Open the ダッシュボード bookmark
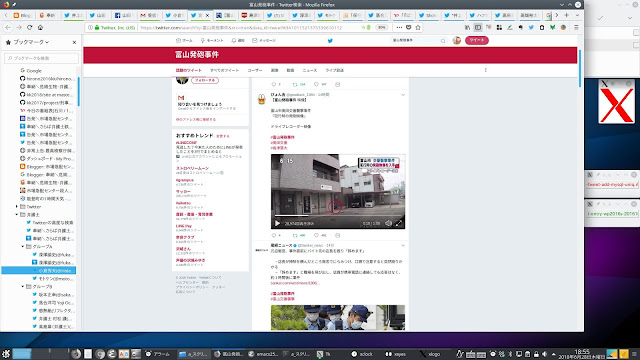640x360 pixels. pos(47,159)
